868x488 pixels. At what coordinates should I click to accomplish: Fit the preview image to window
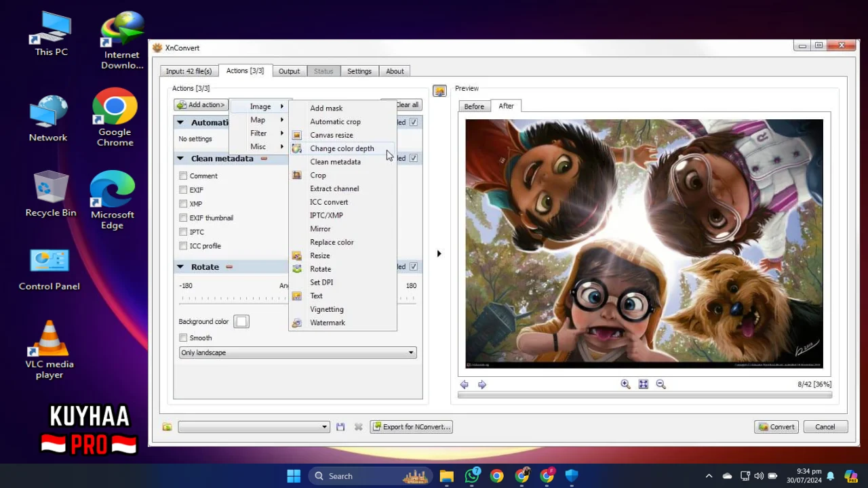(643, 384)
